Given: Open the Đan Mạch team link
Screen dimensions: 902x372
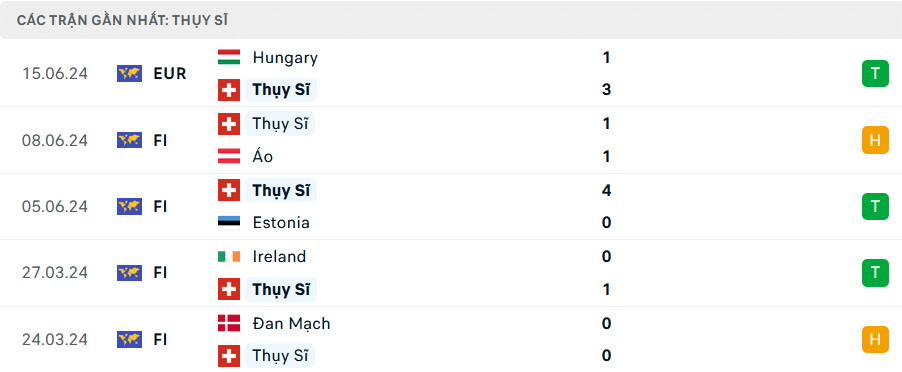Looking at the screenshot, I should click(x=291, y=323).
